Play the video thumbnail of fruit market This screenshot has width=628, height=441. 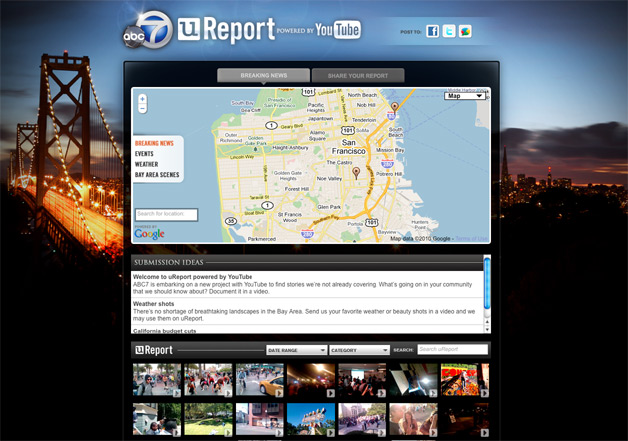click(465, 380)
